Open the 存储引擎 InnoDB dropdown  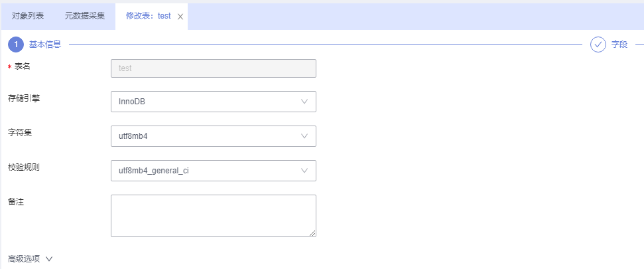[214, 102]
